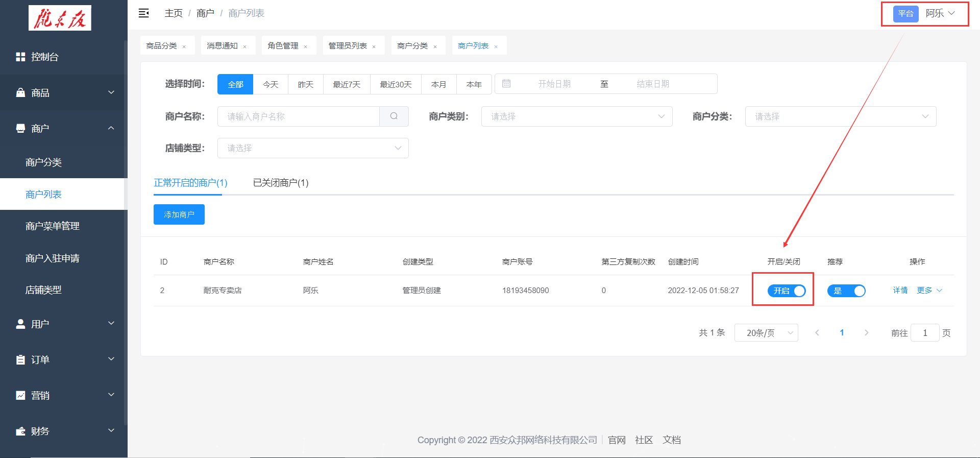Click the 财务 wallet icon in sidebar
Screen dimensions: 980x458
pyautogui.click(x=20, y=431)
